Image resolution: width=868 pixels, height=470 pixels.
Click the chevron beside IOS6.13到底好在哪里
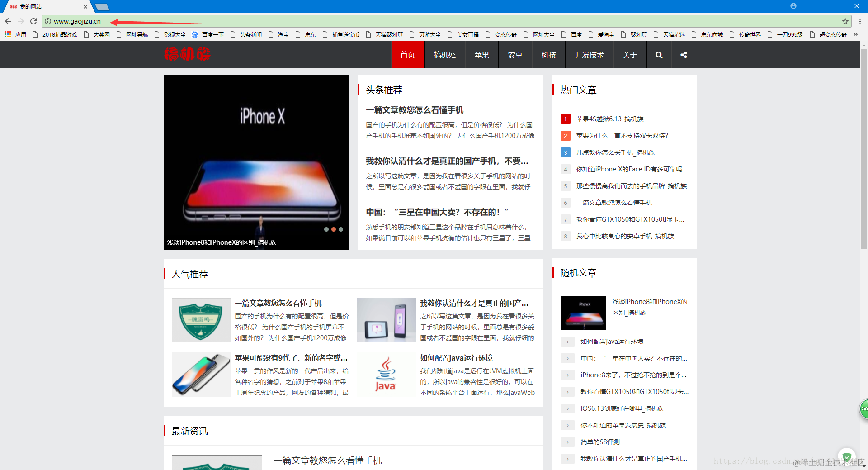(568, 408)
